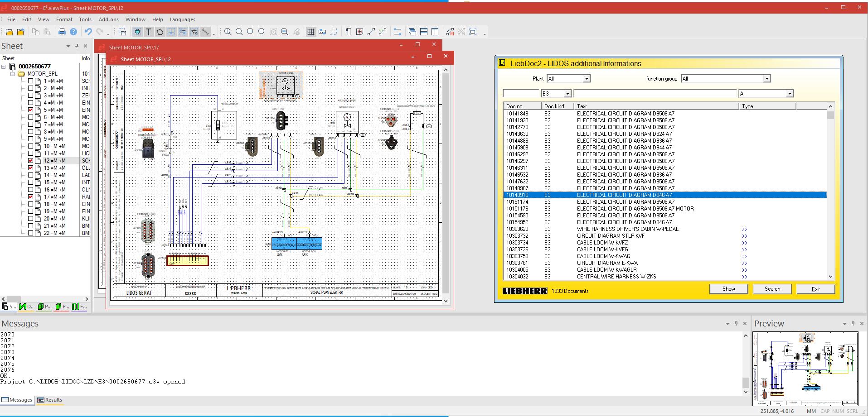
Task: Click the blue Help question mark icon
Action: pos(73,32)
